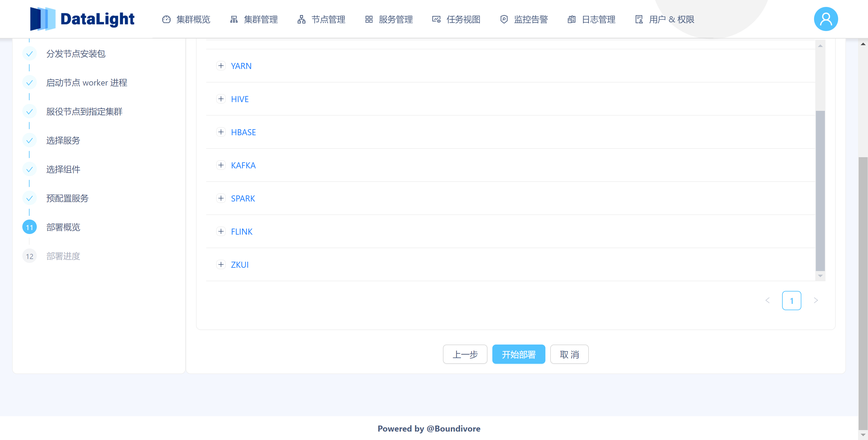The image size is (868, 440).
Task: Click the YARN service name
Action: pyautogui.click(x=241, y=66)
